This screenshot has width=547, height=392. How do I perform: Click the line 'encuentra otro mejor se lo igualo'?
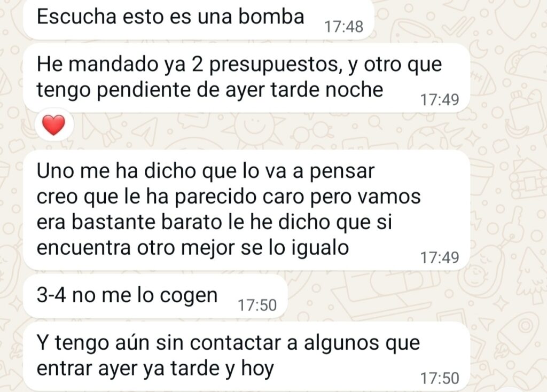(x=192, y=248)
